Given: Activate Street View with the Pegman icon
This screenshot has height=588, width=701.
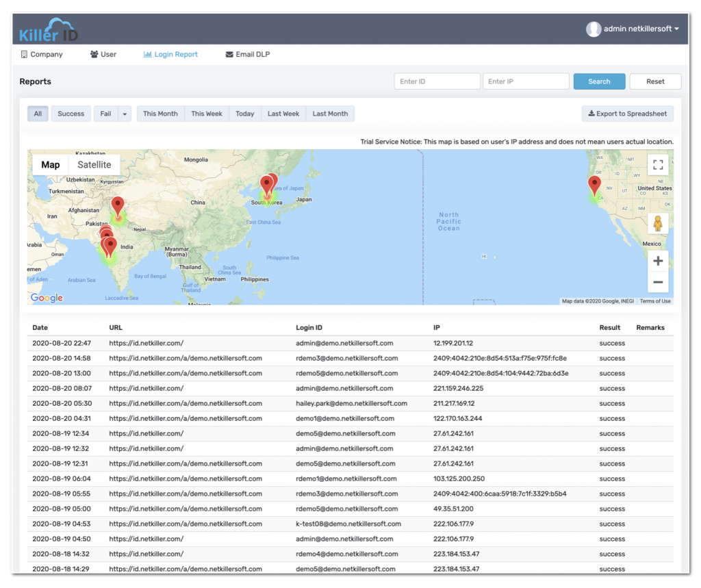Looking at the screenshot, I should point(657,222).
